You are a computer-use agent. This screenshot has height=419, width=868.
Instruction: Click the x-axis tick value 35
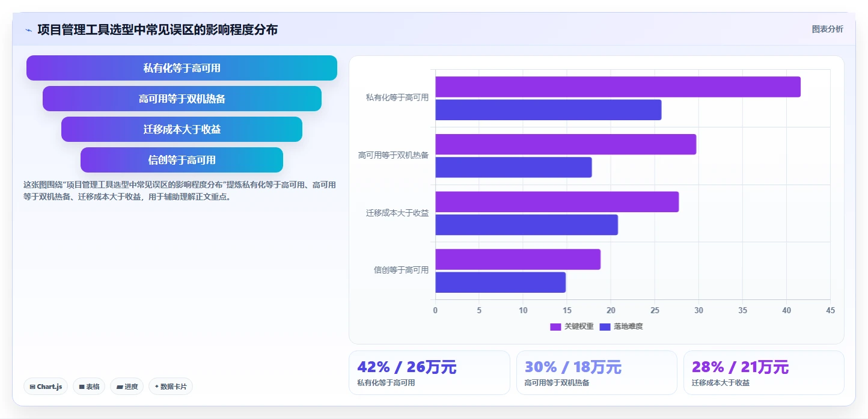click(x=743, y=310)
